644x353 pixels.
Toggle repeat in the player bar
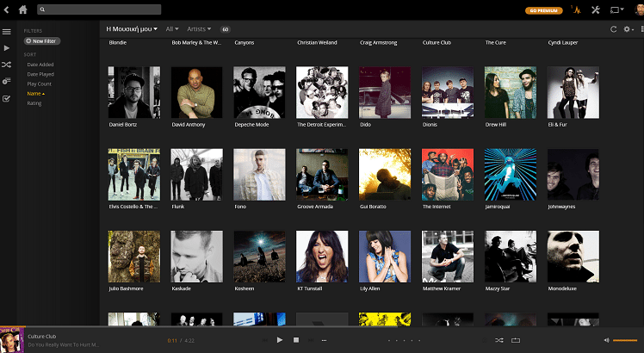(516, 340)
